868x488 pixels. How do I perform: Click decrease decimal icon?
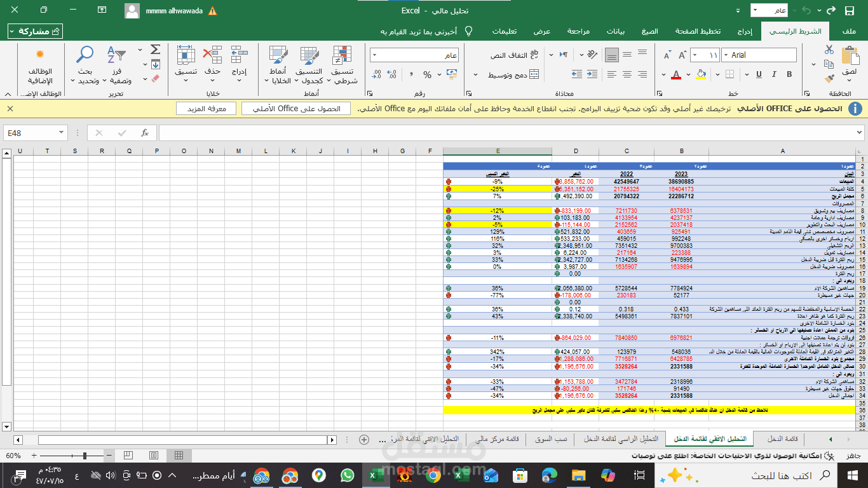(x=377, y=74)
